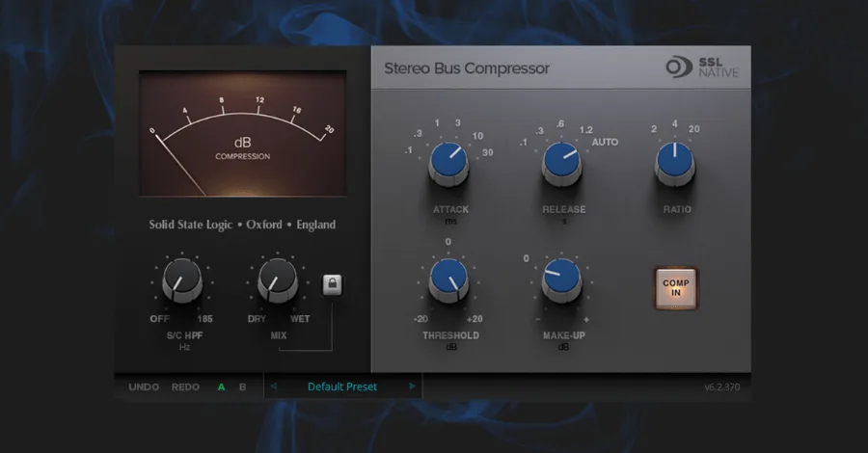Click the MAKE-UP label
The image size is (868, 453).
[563, 335]
